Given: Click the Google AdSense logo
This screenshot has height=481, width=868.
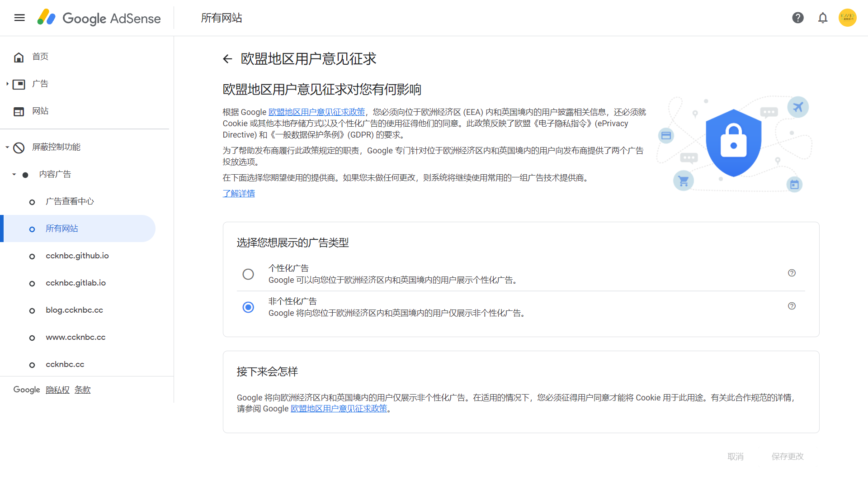Looking at the screenshot, I should (x=99, y=18).
